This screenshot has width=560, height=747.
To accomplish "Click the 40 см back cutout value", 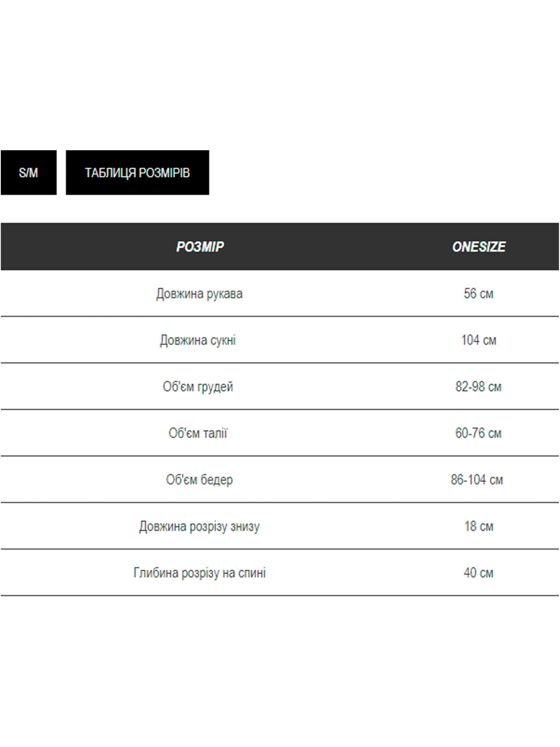I will click(x=478, y=573).
